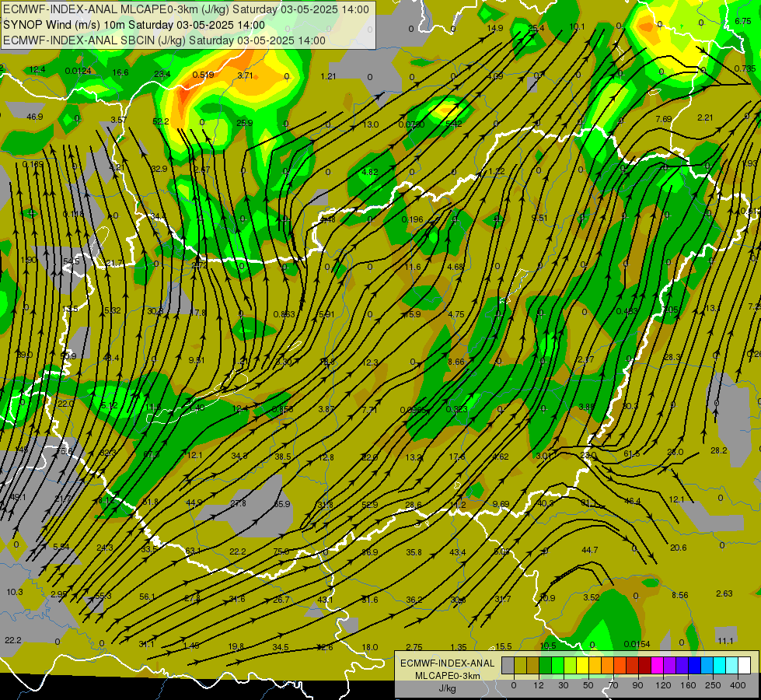Click the SYNOP Wind 10m header line
The image size is (761, 700).
click(x=134, y=25)
